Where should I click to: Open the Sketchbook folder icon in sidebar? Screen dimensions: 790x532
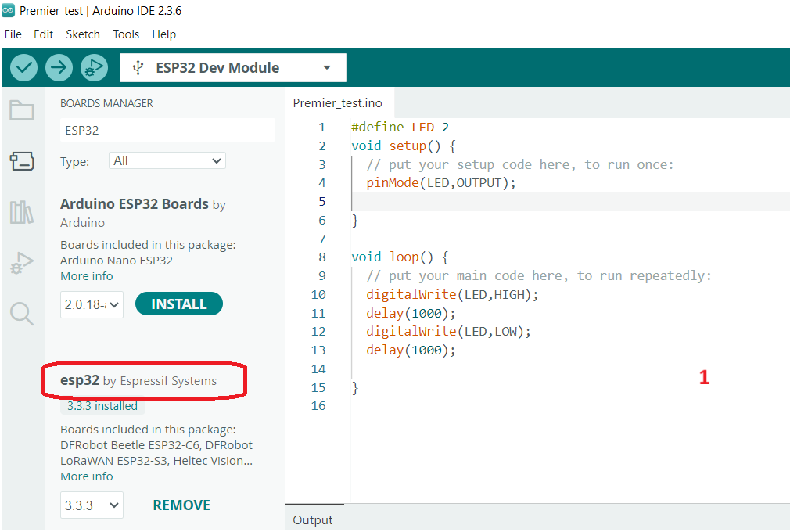tap(22, 110)
